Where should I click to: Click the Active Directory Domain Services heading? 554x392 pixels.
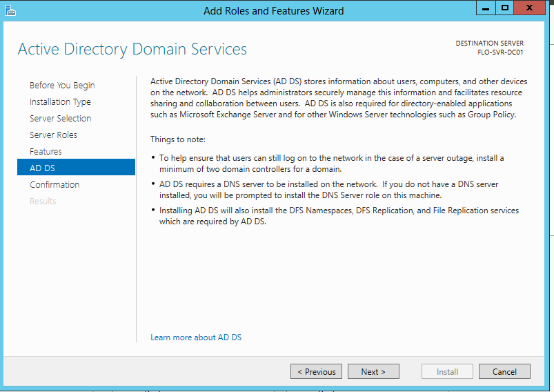[132, 50]
